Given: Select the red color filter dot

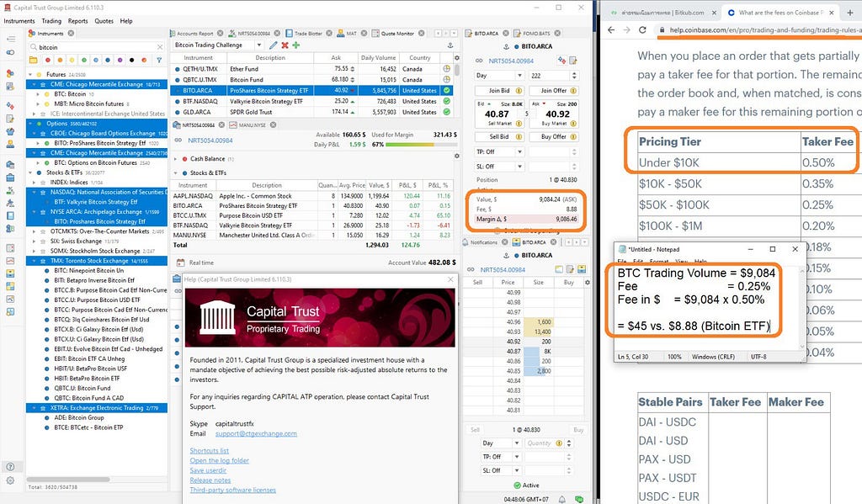Looking at the screenshot, I should point(48,60).
